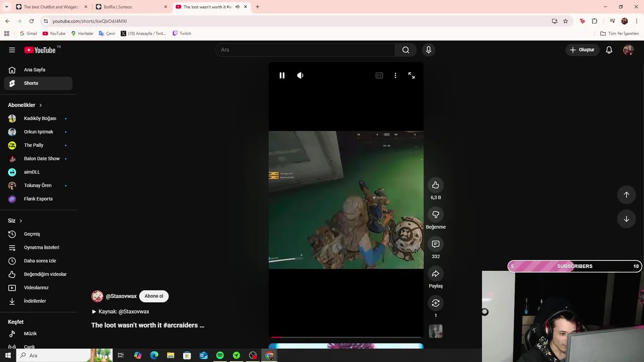Pause the playing Short video
644x362 pixels.
282,75
